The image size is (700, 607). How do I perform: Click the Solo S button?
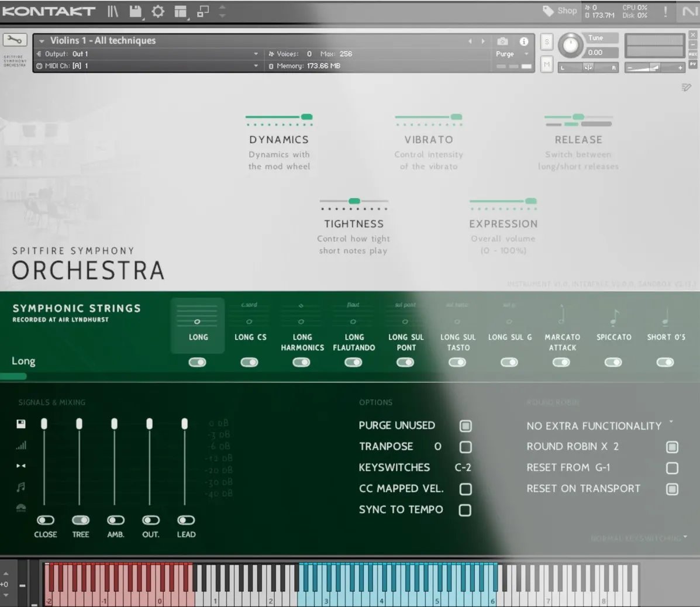coord(547,42)
